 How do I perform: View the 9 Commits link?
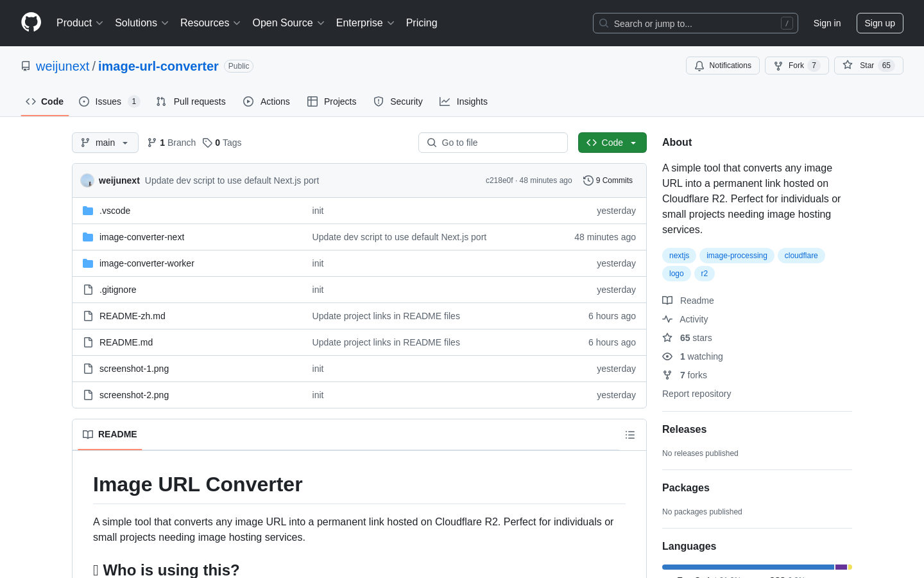[608, 180]
